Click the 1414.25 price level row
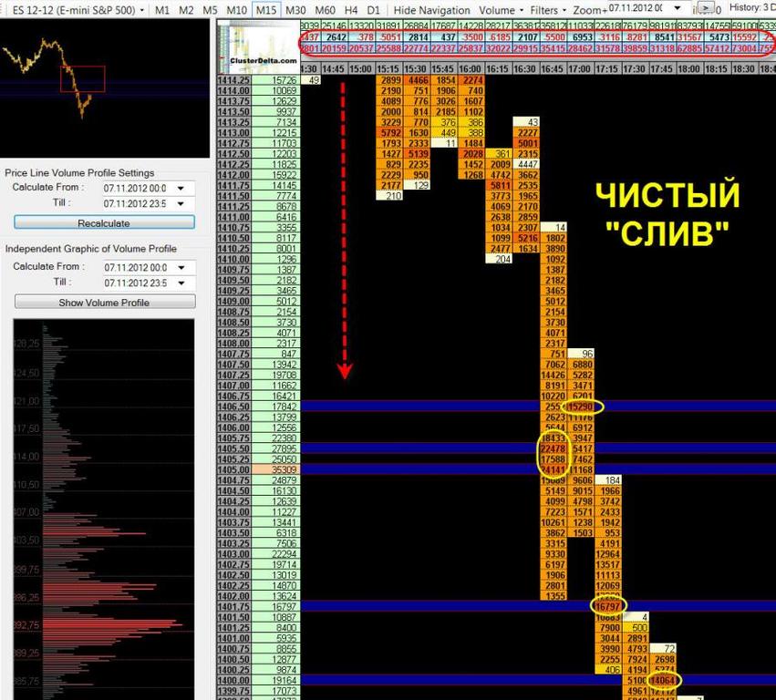This screenshot has width=776, height=700. point(233,80)
